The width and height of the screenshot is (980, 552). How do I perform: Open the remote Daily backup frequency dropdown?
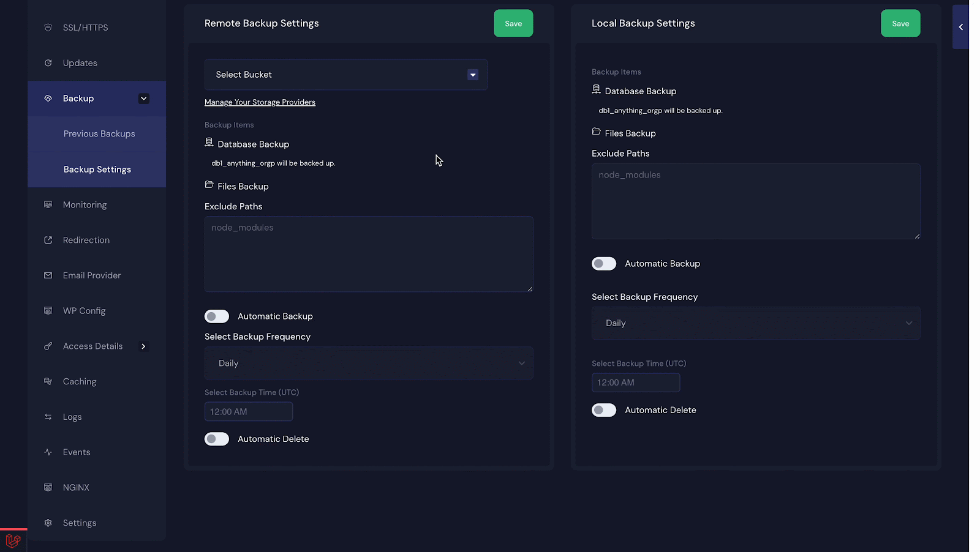(368, 363)
